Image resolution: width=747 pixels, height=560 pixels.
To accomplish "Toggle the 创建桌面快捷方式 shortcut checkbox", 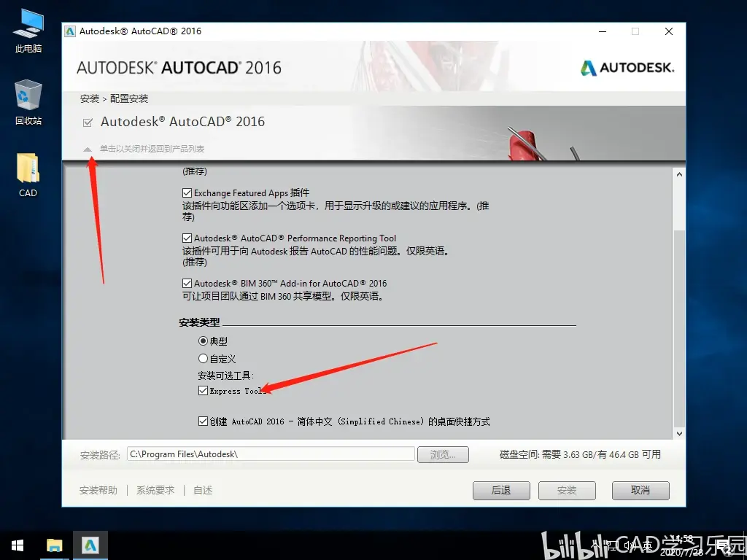I will [x=203, y=421].
